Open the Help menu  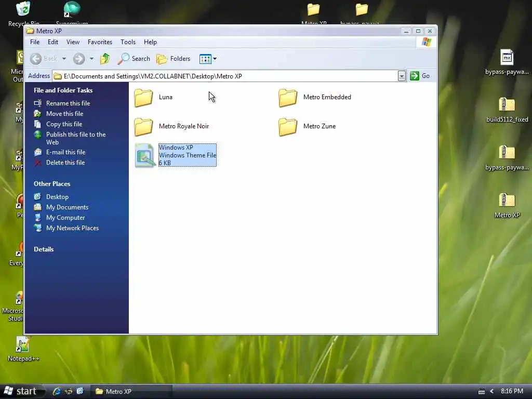point(150,42)
